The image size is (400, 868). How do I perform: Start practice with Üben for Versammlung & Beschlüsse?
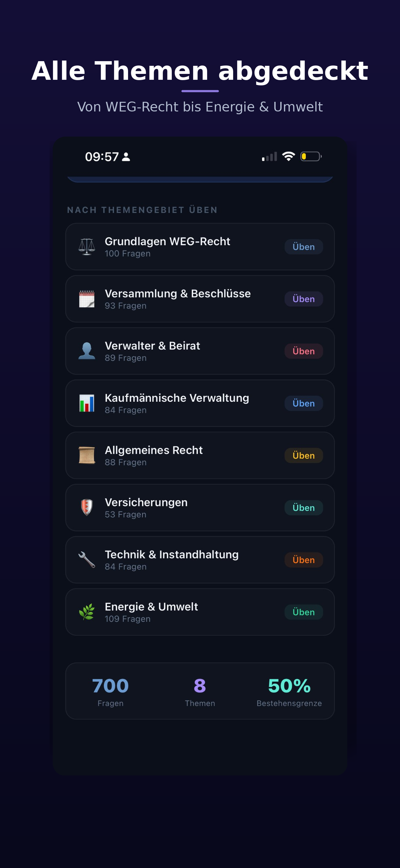point(303,299)
